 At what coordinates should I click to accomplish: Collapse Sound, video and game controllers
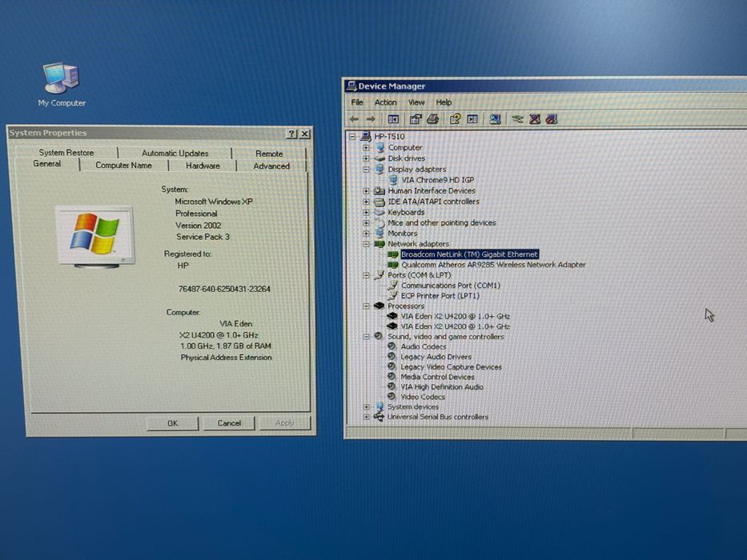[x=366, y=337]
